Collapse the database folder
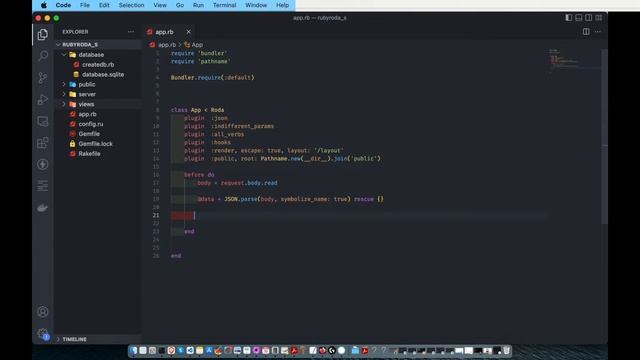This screenshot has height=360, width=640. [x=64, y=54]
